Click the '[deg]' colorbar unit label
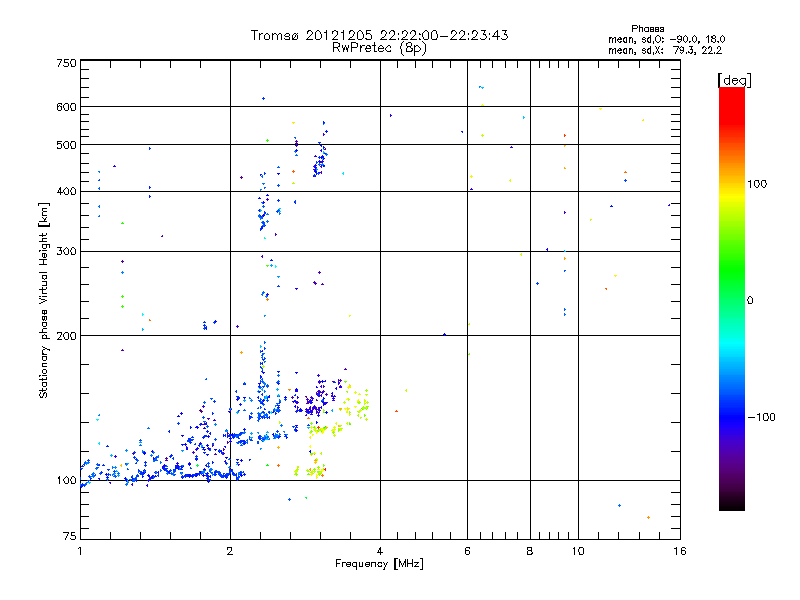The image size is (800, 600). point(734,80)
